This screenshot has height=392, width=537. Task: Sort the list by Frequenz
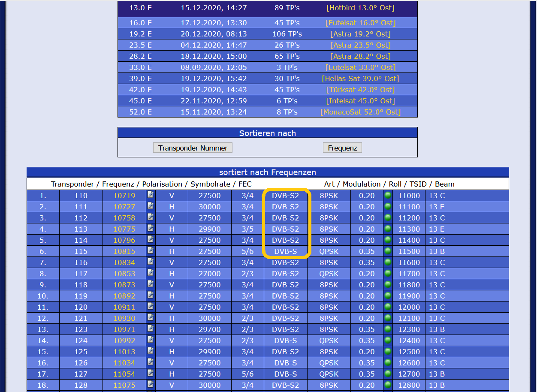[x=342, y=148]
